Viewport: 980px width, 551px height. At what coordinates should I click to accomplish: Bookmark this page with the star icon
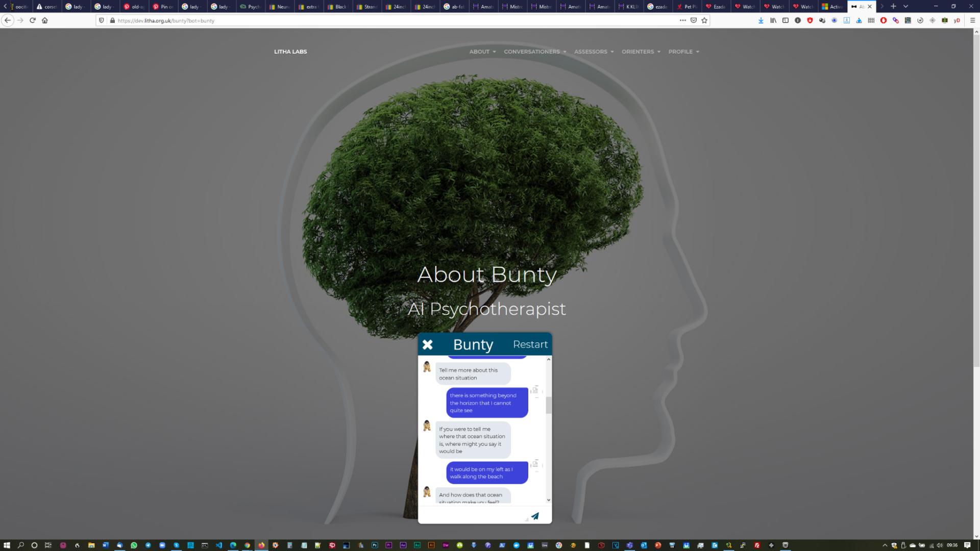coord(704,20)
